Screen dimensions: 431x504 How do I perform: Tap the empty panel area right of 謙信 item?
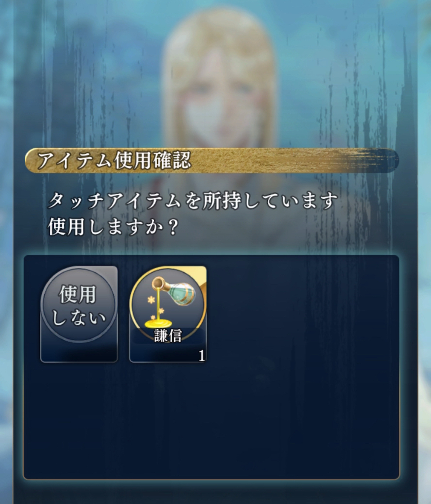pyautogui.click(x=302, y=314)
